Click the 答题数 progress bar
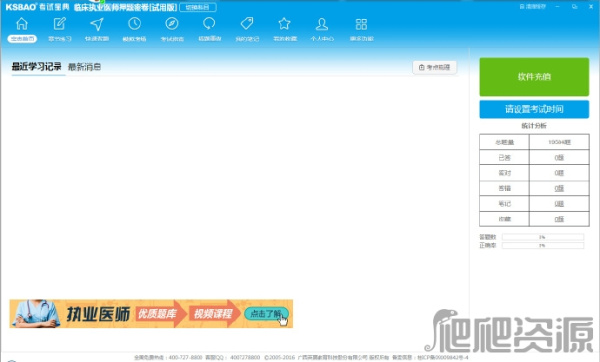The width and height of the screenshot is (600, 362). coord(543,237)
